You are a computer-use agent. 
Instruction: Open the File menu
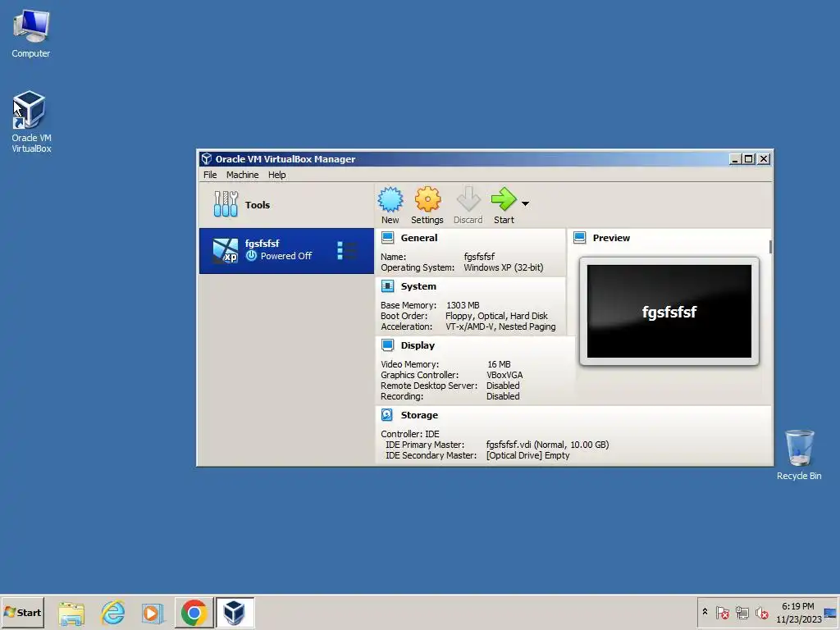pos(210,175)
